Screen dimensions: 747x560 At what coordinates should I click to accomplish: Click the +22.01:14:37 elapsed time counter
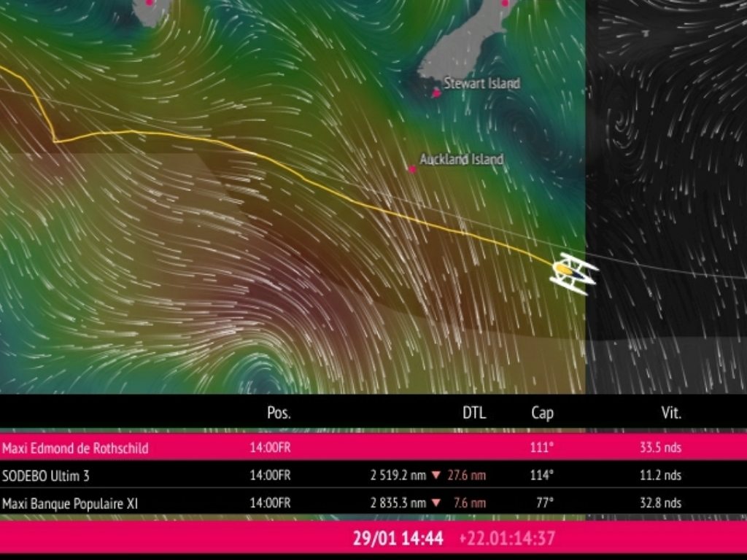click(x=507, y=538)
